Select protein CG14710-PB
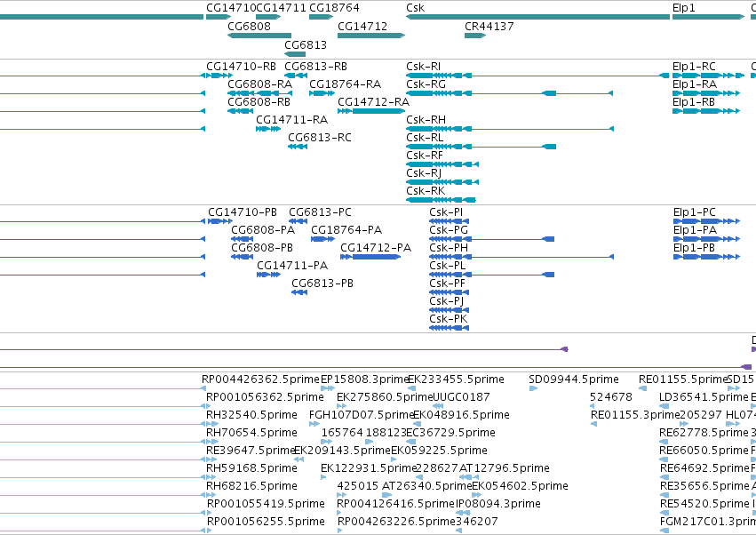Screen dimensions: 756x535 (x=220, y=221)
